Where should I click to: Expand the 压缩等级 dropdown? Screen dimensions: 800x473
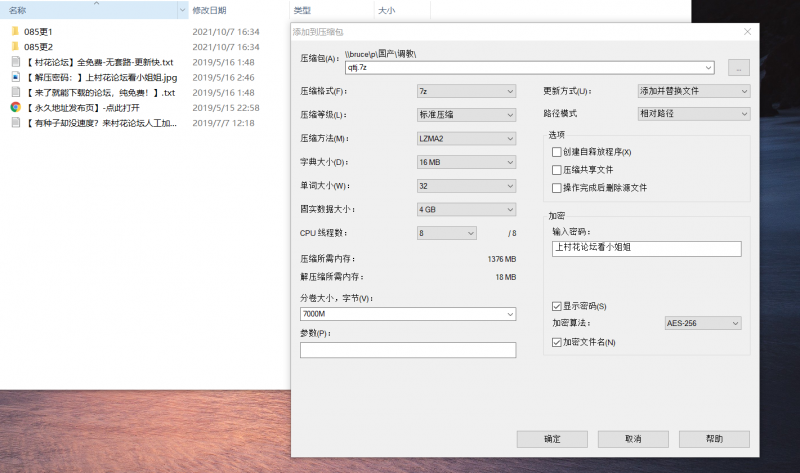[x=465, y=115]
